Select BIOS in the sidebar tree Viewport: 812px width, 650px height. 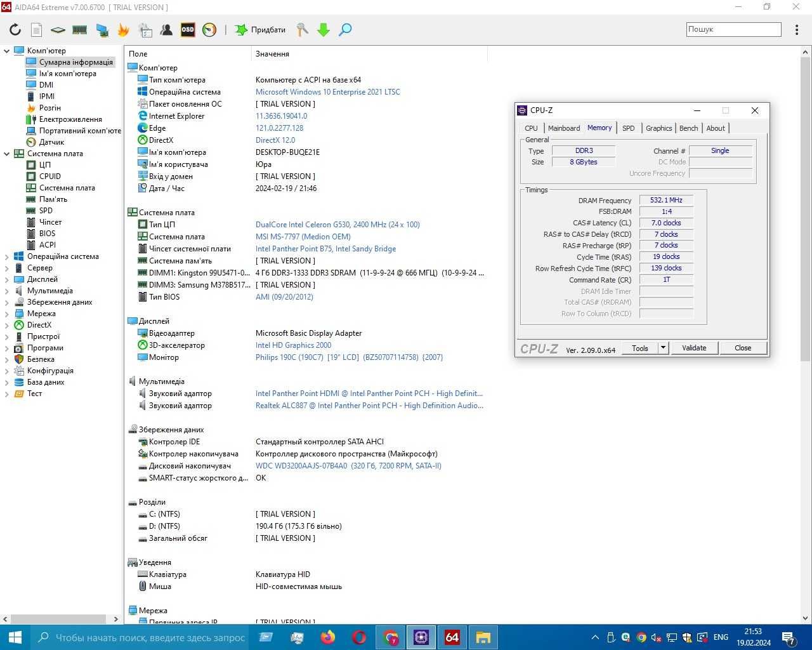tap(47, 234)
